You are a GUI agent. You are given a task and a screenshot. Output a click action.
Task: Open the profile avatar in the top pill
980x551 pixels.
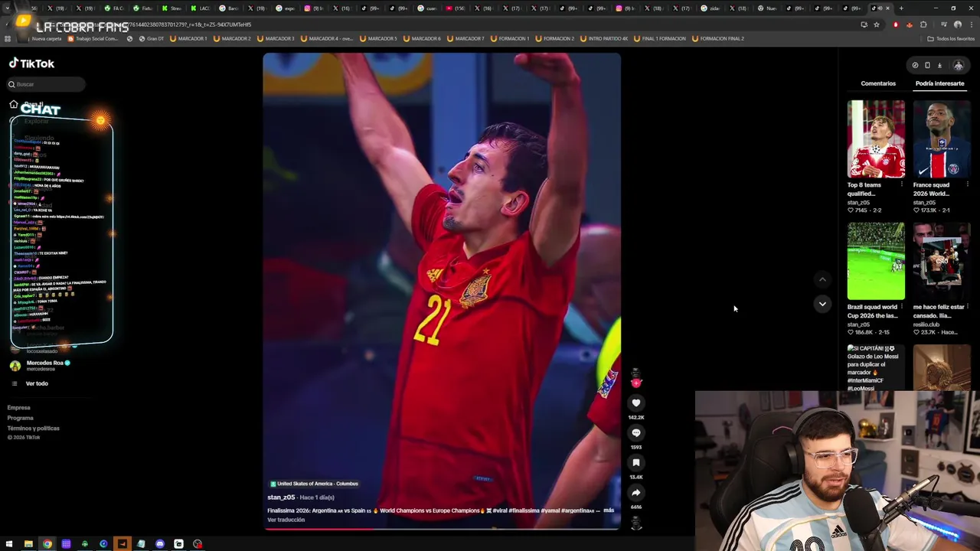[x=958, y=65]
